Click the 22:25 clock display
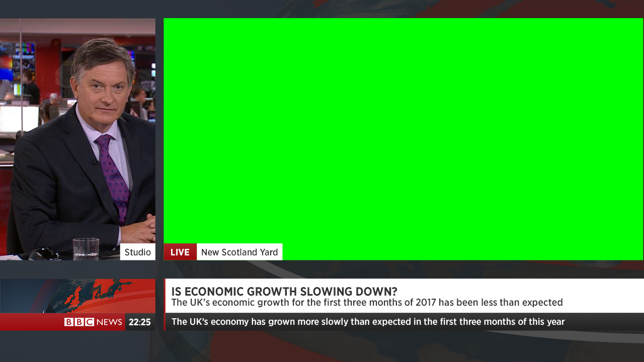644x362 pixels. (140, 322)
